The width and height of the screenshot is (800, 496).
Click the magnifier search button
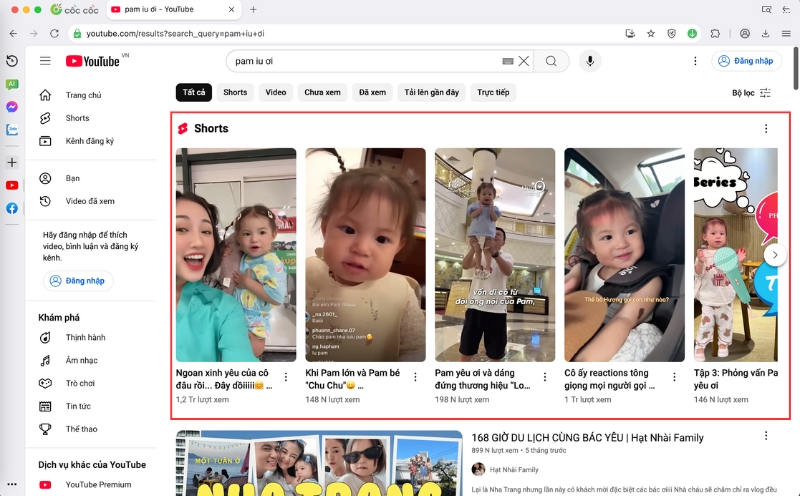pos(551,61)
